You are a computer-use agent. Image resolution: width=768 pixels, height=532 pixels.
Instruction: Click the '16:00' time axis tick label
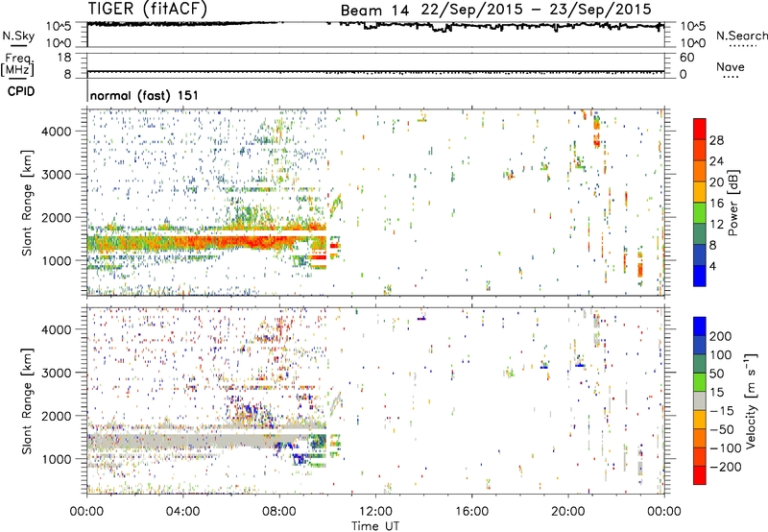pos(471,512)
